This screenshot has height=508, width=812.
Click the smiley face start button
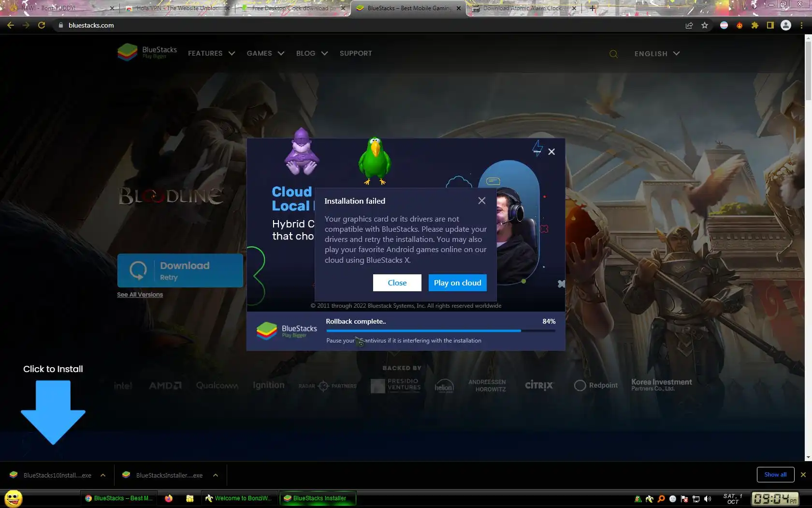[14, 498]
